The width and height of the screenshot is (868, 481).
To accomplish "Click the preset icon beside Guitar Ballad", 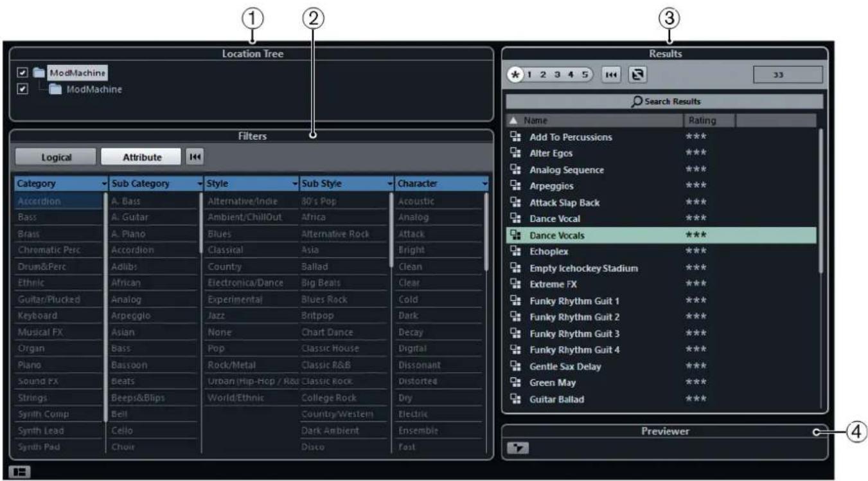I will pos(515,399).
